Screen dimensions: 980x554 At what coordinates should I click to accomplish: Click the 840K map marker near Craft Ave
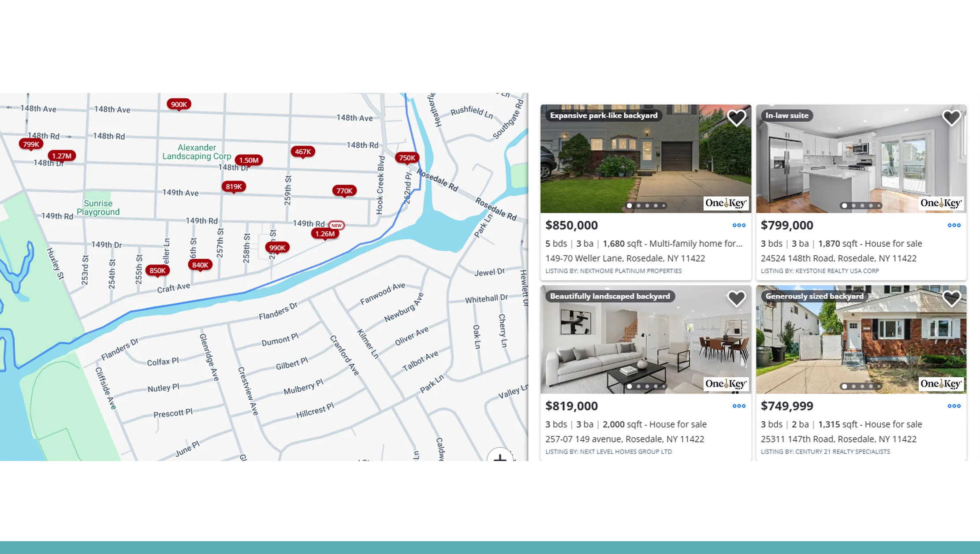pyautogui.click(x=200, y=265)
